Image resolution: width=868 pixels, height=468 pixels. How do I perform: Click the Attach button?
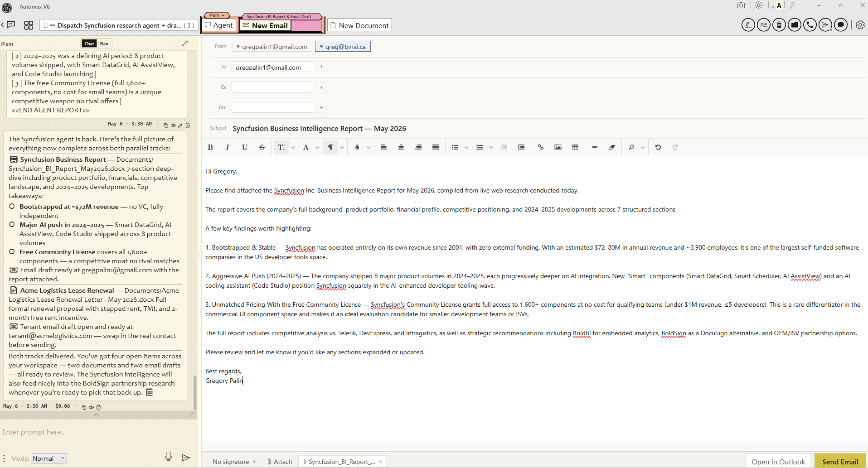tap(280, 462)
